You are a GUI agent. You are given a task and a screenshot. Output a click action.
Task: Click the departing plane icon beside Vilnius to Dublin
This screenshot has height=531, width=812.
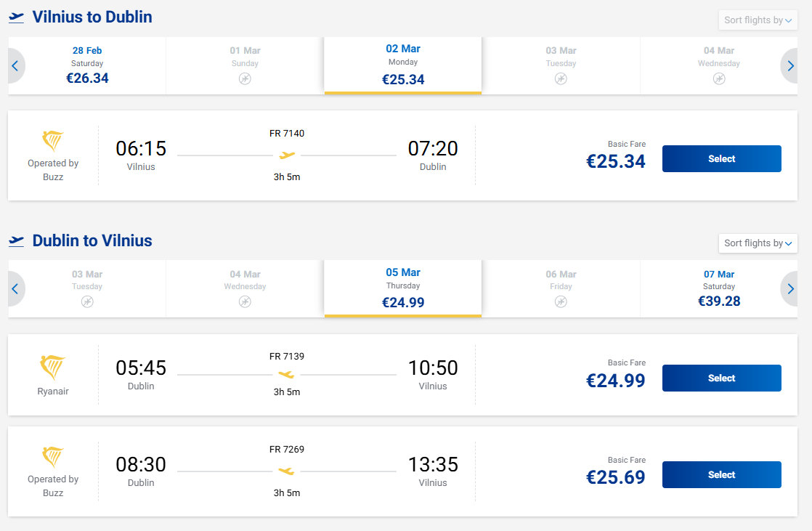17,17
